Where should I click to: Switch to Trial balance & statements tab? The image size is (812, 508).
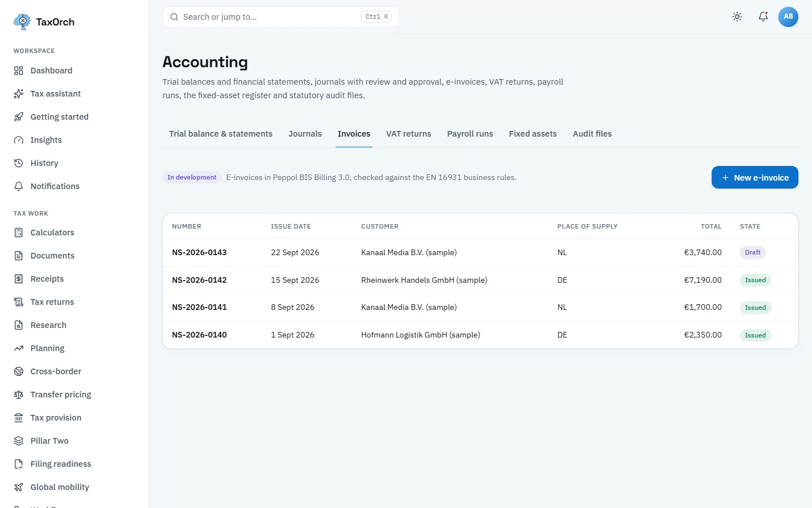(x=220, y=134)
